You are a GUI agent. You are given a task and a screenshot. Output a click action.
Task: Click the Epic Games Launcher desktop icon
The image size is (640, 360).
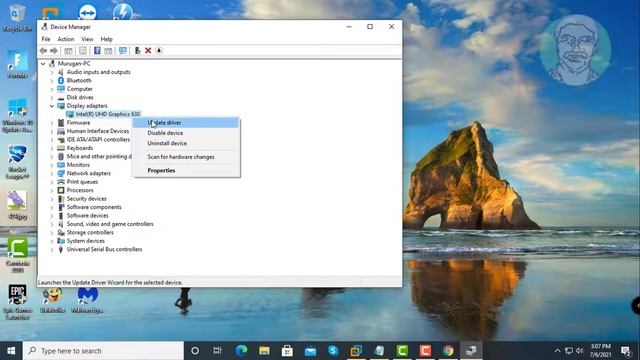click(17, 302)
